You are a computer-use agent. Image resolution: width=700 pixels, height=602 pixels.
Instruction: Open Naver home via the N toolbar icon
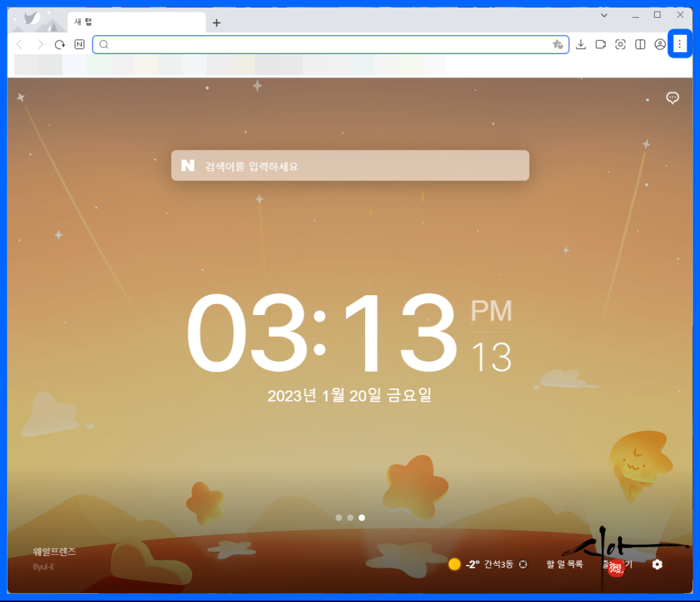coord(80,44)
